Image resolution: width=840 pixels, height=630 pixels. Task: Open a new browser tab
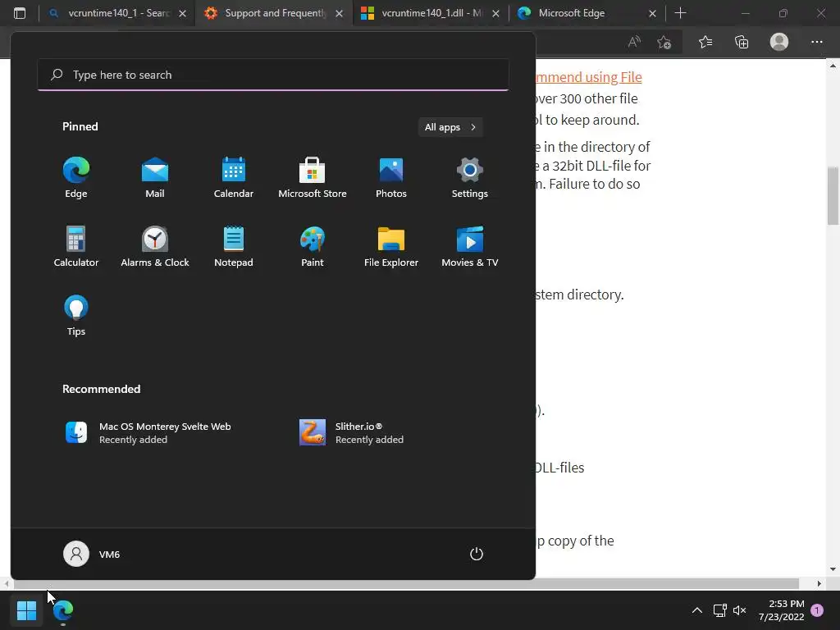tap(680, 13)
